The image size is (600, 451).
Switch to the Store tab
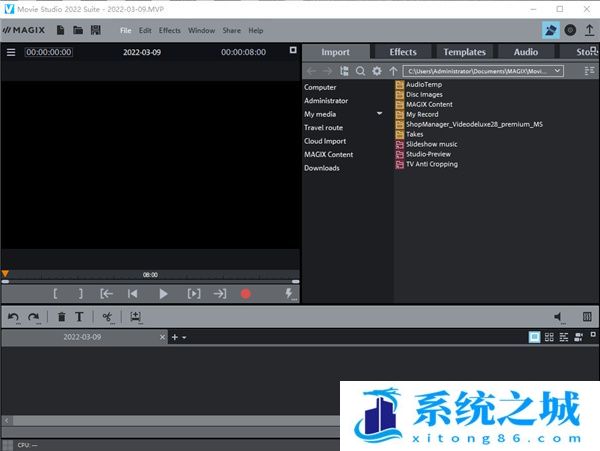coord(580,52)
